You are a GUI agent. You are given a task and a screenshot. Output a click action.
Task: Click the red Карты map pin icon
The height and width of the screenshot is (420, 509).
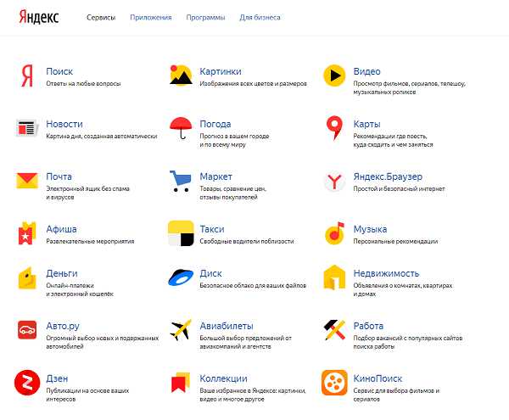click(x=334, y=128)
